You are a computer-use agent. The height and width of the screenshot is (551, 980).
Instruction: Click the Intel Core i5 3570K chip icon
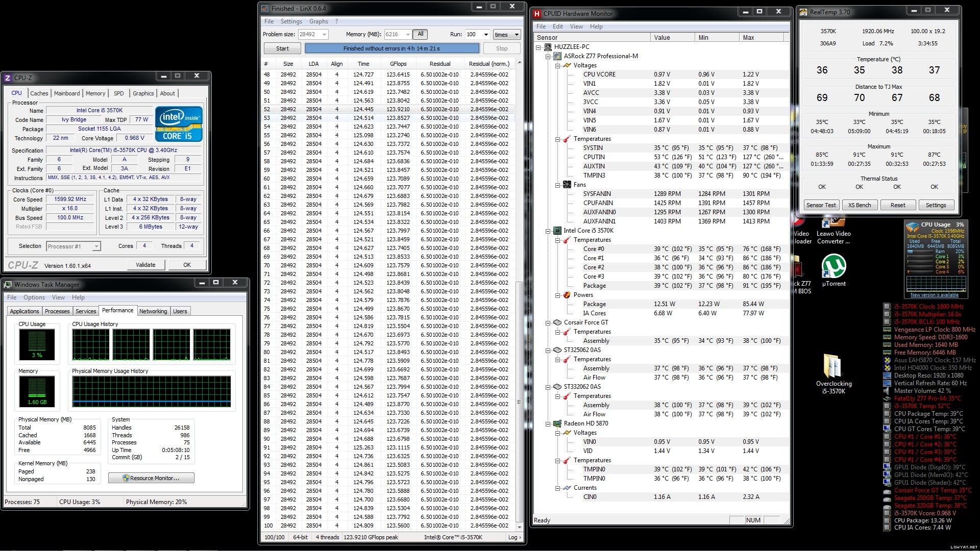coord(557,231)
